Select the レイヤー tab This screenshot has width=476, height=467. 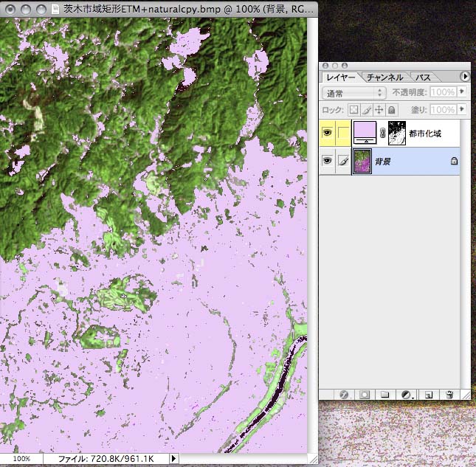click(x=341, y=77)
